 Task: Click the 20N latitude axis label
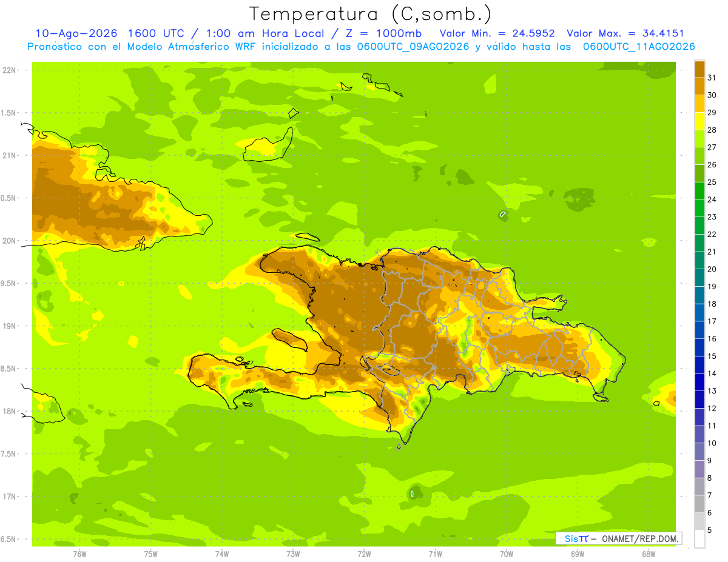(x=10, y=241)
